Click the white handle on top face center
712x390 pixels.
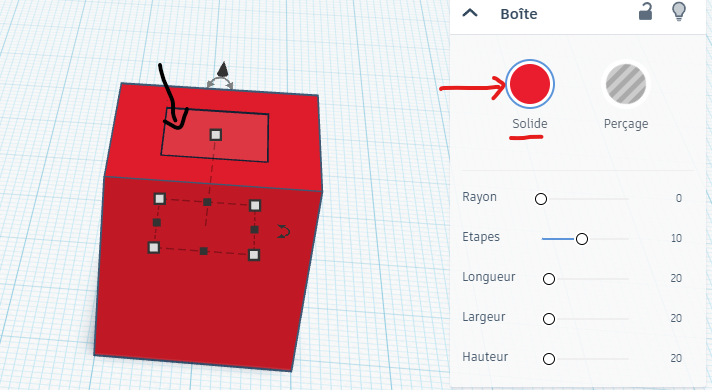tap(216, 135)
